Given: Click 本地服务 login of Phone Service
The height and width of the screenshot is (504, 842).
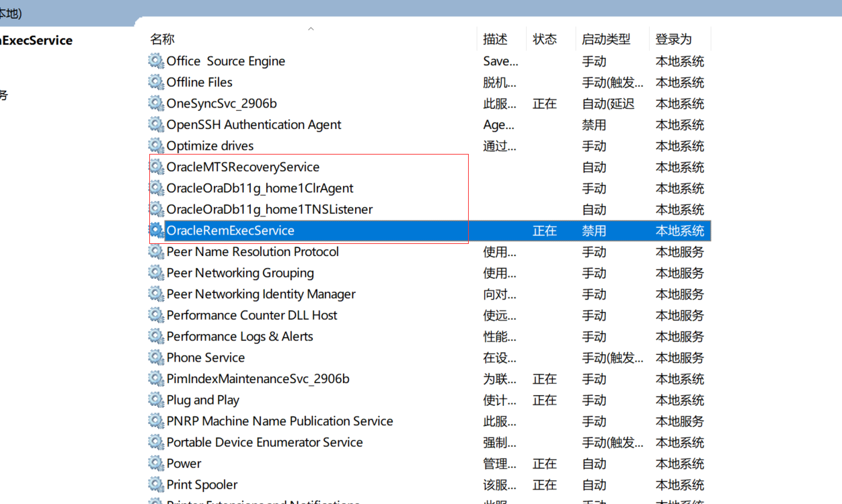Looking at the screenshot, I should (x=680, y=358).
